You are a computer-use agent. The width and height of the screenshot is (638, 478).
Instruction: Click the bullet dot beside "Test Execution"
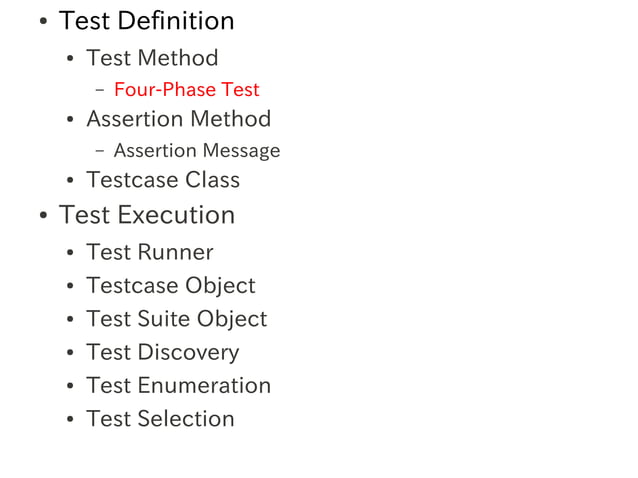pos(42,217)
